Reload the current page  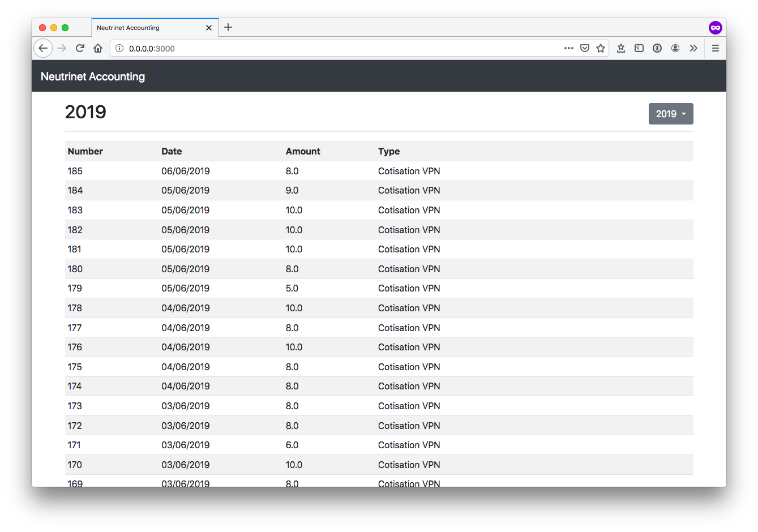tap(80, 48)
